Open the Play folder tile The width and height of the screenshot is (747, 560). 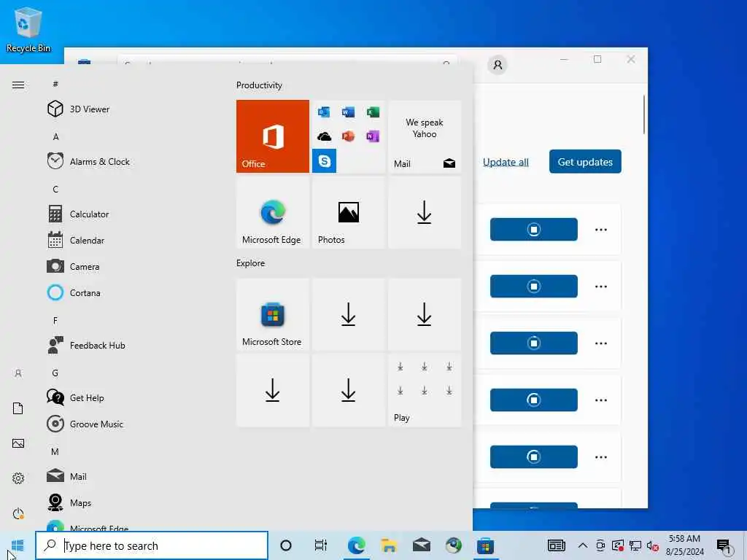click(x=425, y=391)
